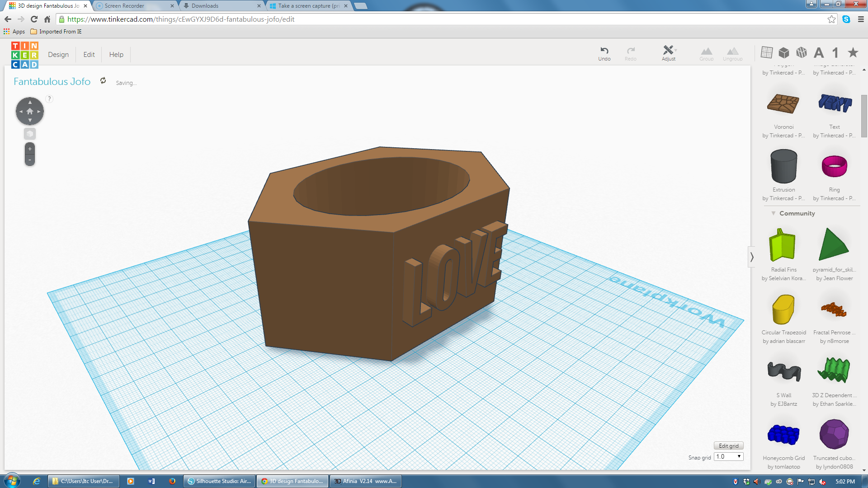Click the Apps bookmarks shortcut
The image size is (868, 488).
tap(14, 32)
